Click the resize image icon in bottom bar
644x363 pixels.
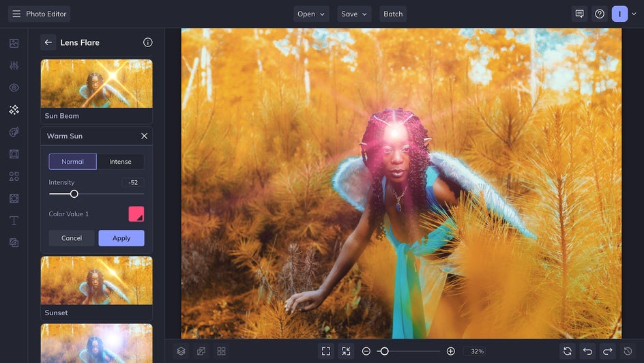201,351
